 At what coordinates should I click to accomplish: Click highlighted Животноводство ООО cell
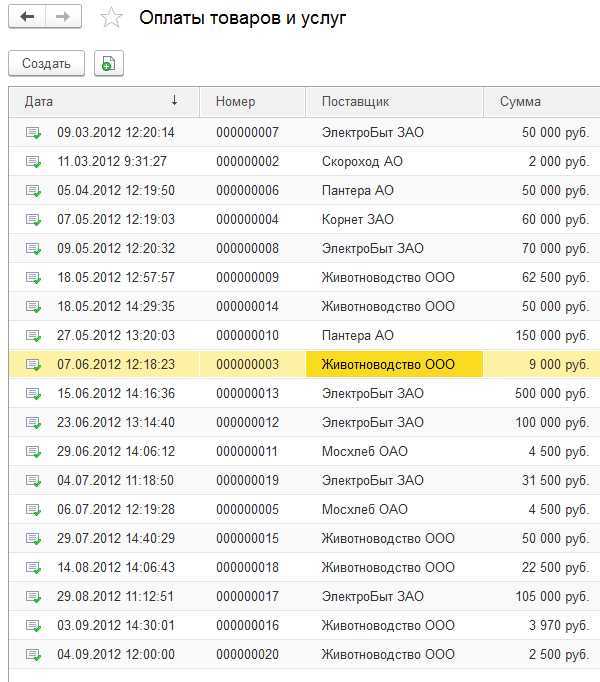tap(394, 364)
